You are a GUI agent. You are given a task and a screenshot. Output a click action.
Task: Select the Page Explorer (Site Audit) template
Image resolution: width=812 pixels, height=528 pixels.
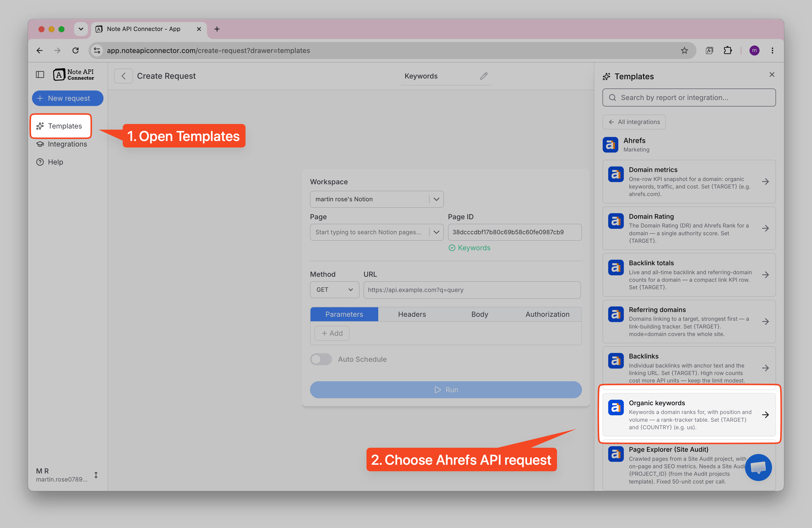tap(689, 465)
